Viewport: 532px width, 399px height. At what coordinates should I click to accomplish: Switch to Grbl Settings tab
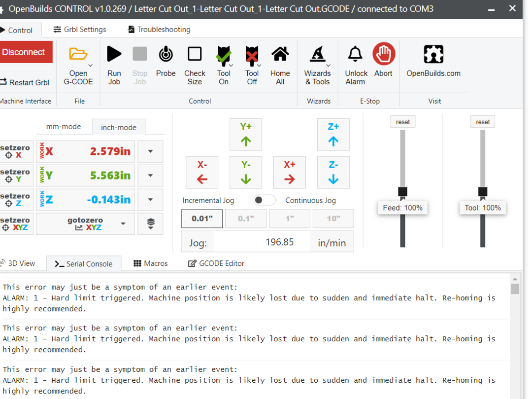click(x=80, y=30)
